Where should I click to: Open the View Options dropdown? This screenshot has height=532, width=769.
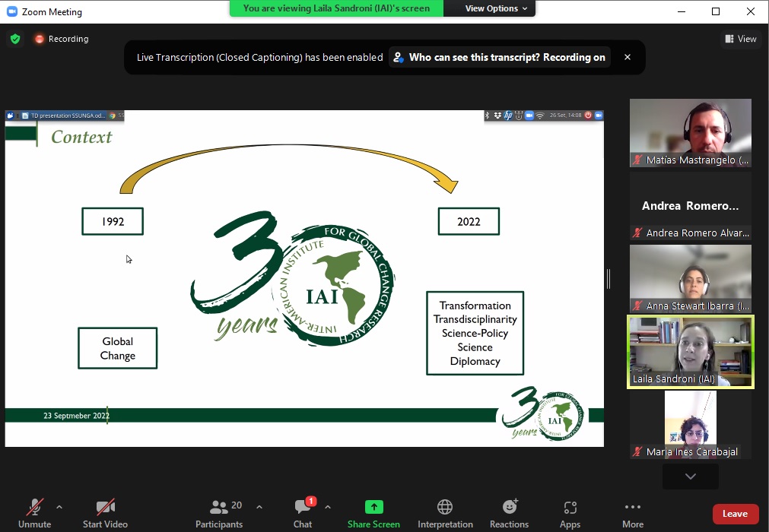[496, 8]
